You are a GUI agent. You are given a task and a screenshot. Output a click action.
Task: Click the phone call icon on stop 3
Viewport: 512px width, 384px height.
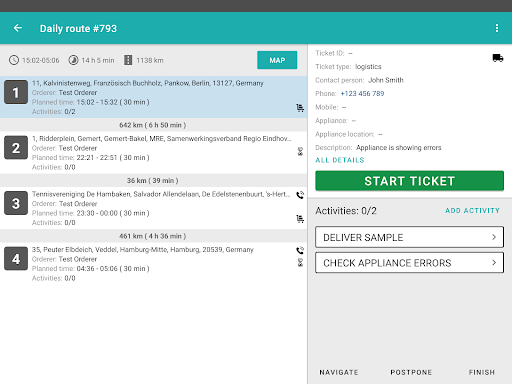(x=300, y=195)
